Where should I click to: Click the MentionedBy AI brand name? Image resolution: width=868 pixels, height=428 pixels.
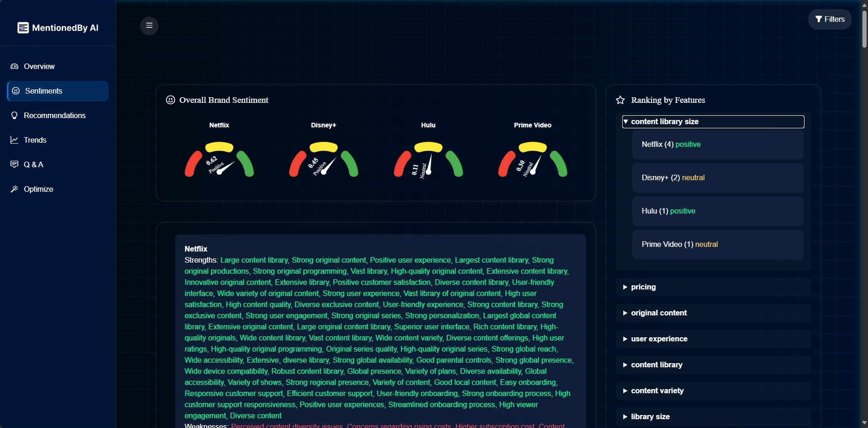click(x=65, y=28)
